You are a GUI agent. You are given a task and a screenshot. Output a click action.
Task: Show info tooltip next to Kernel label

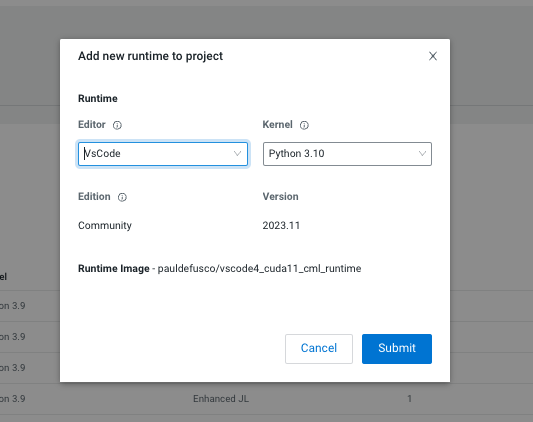pos(304,125)
